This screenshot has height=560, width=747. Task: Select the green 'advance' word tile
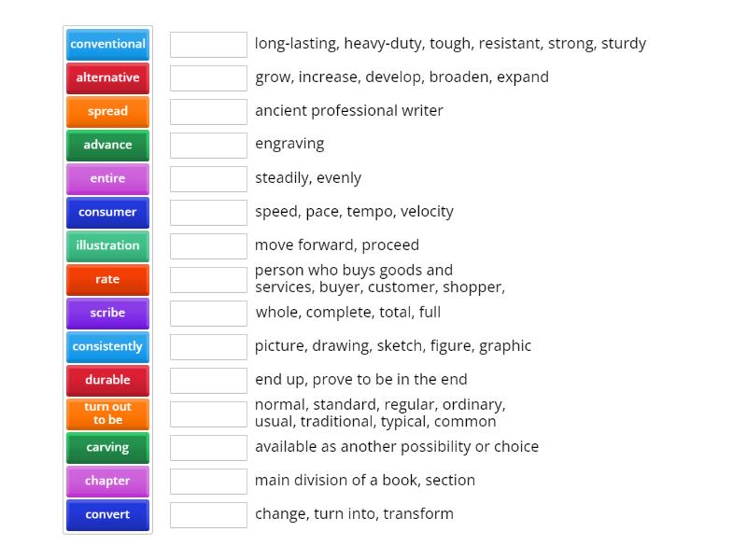(x=107, y=145)
